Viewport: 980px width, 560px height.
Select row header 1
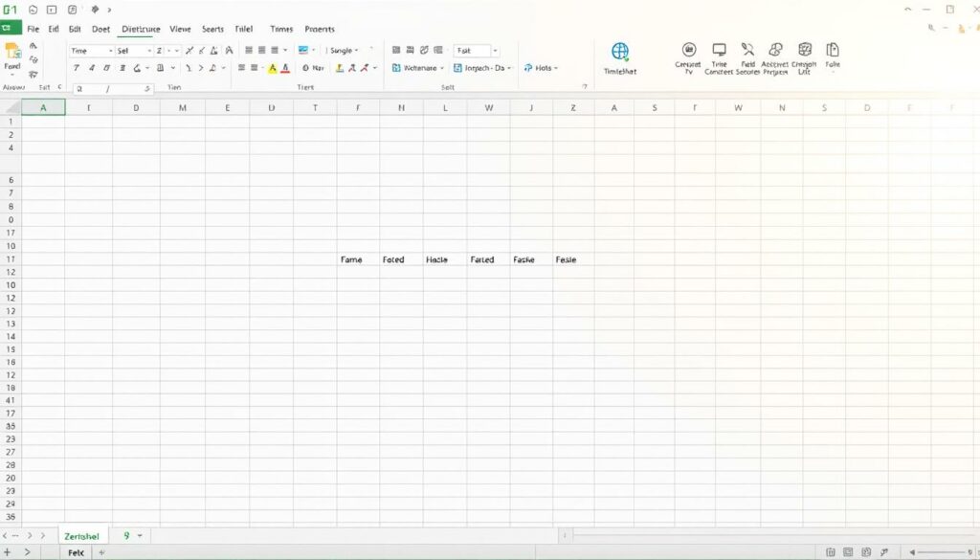(x=11, y=122)
